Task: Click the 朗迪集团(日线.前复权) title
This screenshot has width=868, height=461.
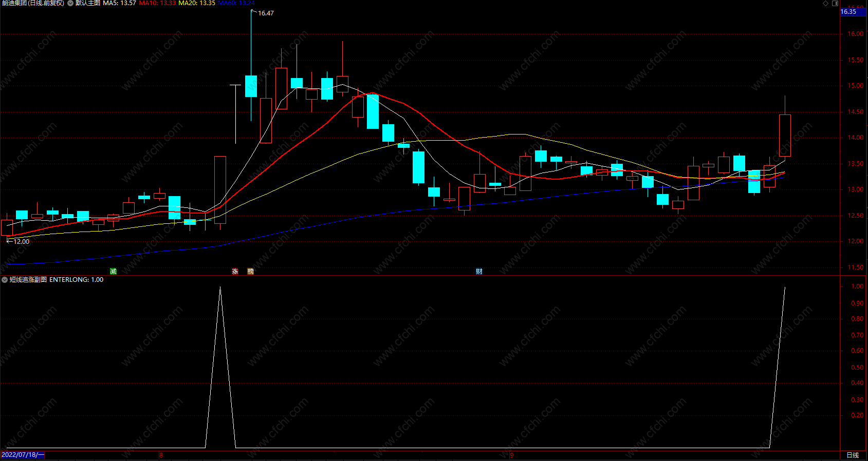Action: click(x=33, y=3)
